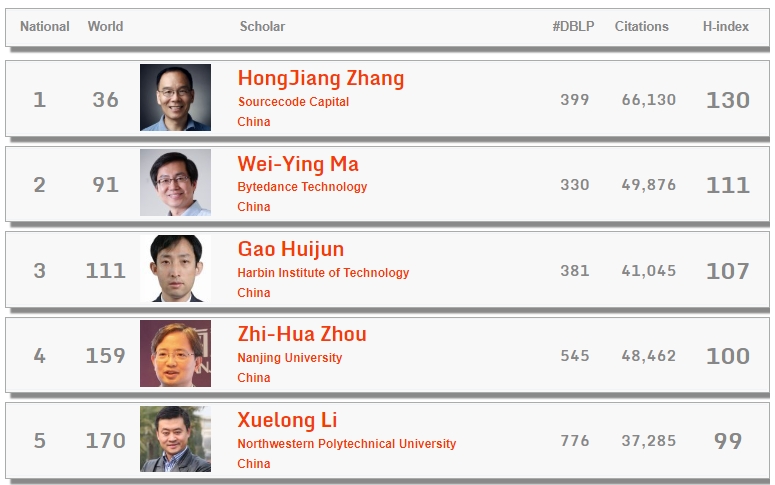Screen dimensions: 775x485
Task: Open Zhi-Hua Zhou's profile picture
Action: coord(175,354)
